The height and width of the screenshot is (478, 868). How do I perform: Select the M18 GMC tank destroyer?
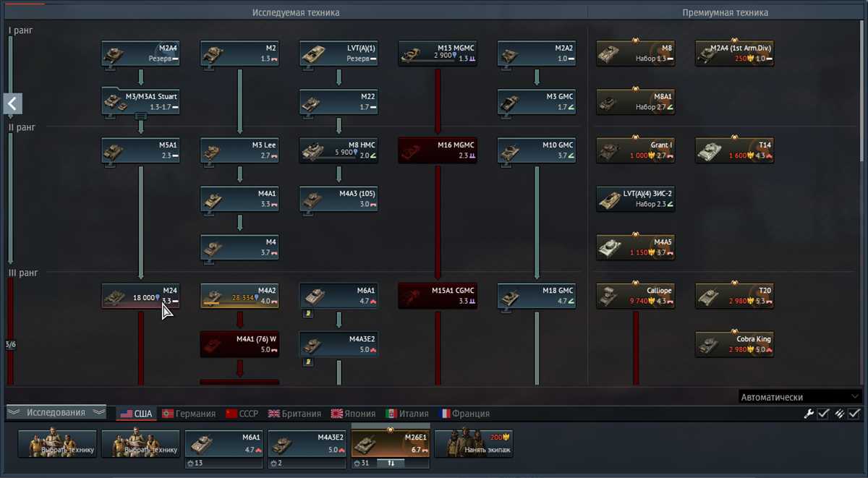tap(537, 296)
